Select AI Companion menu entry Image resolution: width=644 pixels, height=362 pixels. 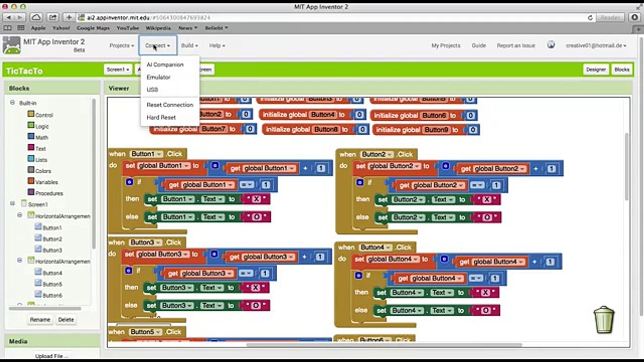coord(165,65)
